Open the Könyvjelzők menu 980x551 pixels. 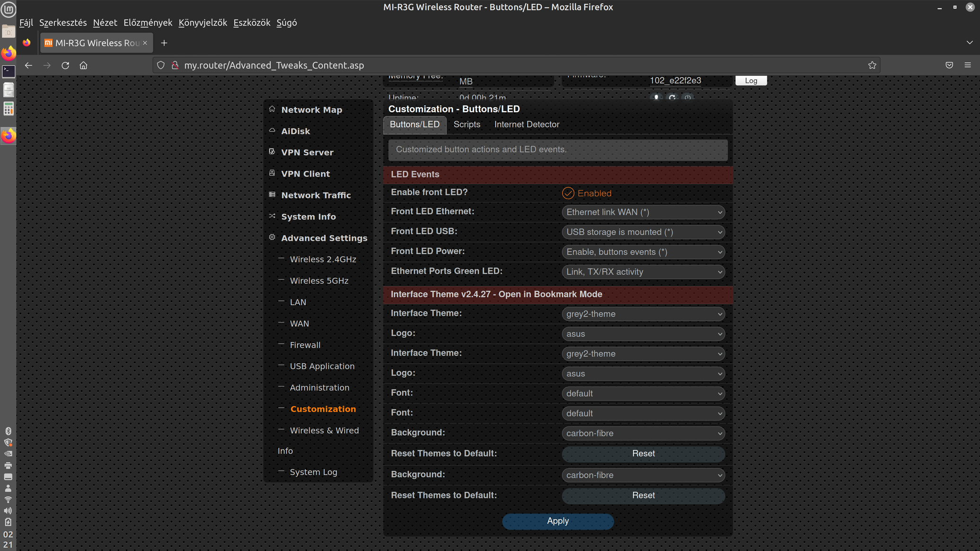coord(203,23)
